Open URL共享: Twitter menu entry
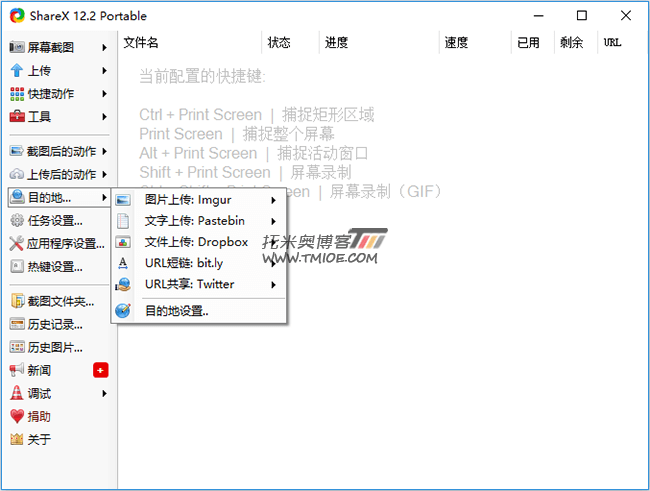This screenshot has width=650, height=491. (199, 284)
